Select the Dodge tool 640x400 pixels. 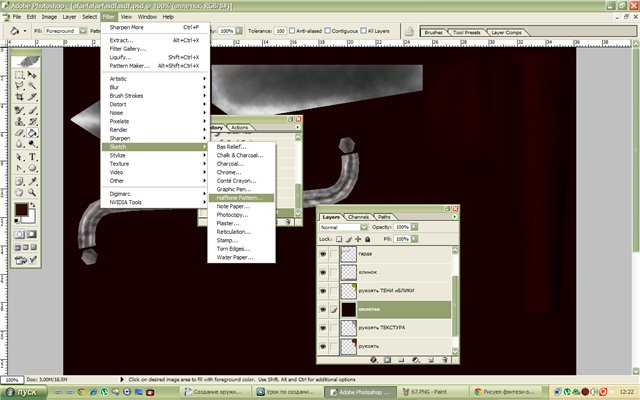point(32,144)
